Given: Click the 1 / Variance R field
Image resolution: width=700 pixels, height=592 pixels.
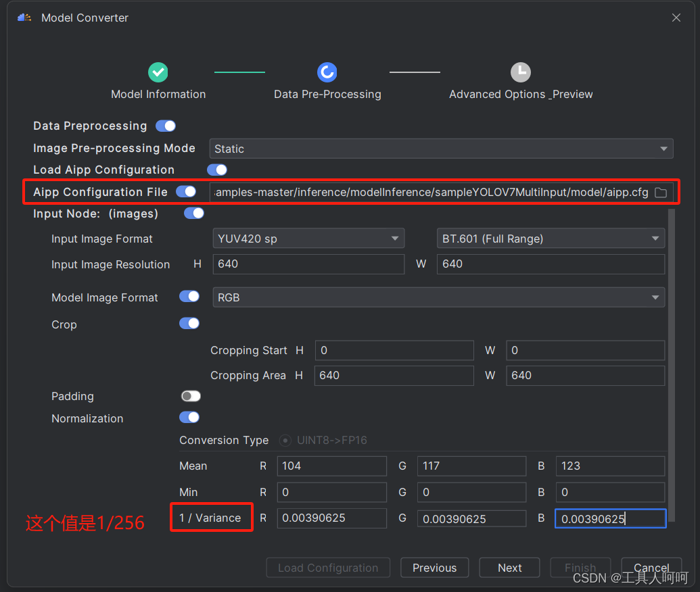Looking at the screenshot, I should tap(331, 518).
